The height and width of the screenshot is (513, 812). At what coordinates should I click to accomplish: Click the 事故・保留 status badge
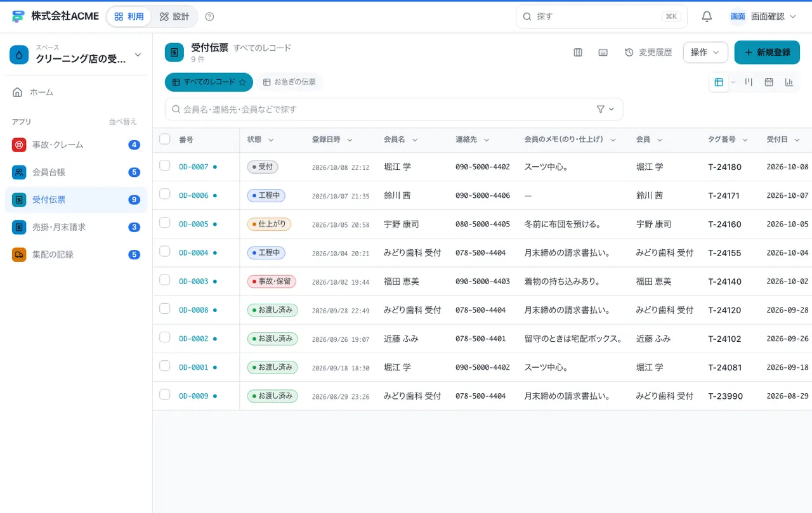coord(272,282)
